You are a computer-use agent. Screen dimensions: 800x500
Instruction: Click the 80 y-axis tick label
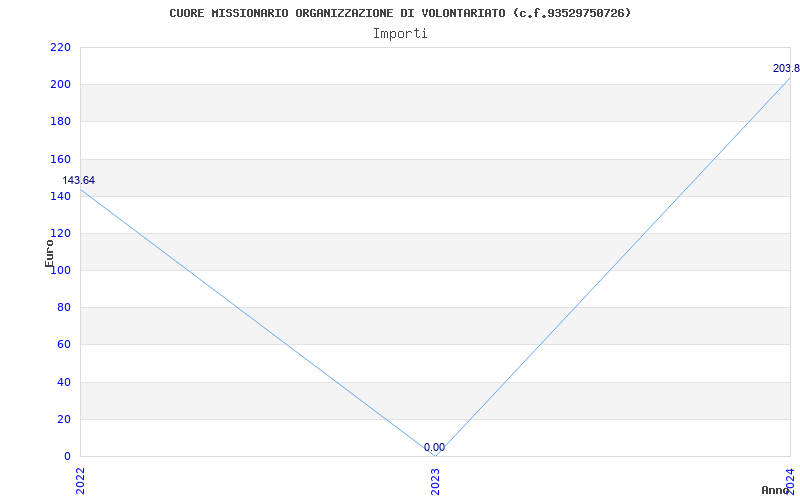[64, 308]
